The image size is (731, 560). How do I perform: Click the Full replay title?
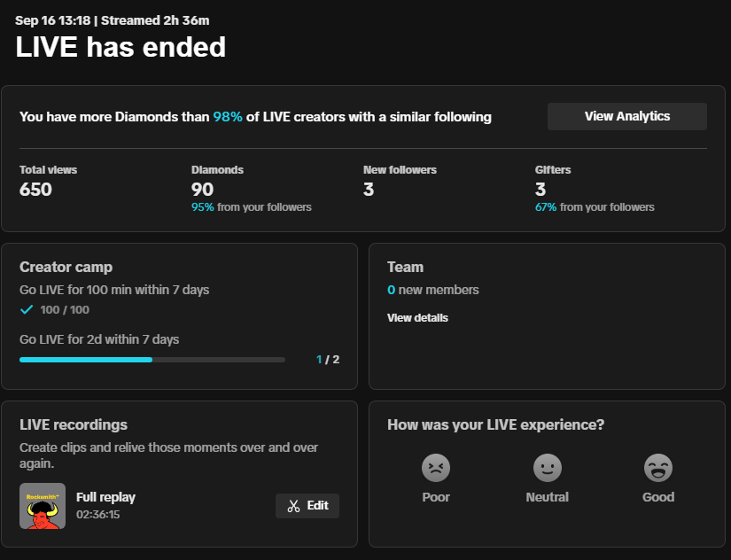tap(105, 497)
